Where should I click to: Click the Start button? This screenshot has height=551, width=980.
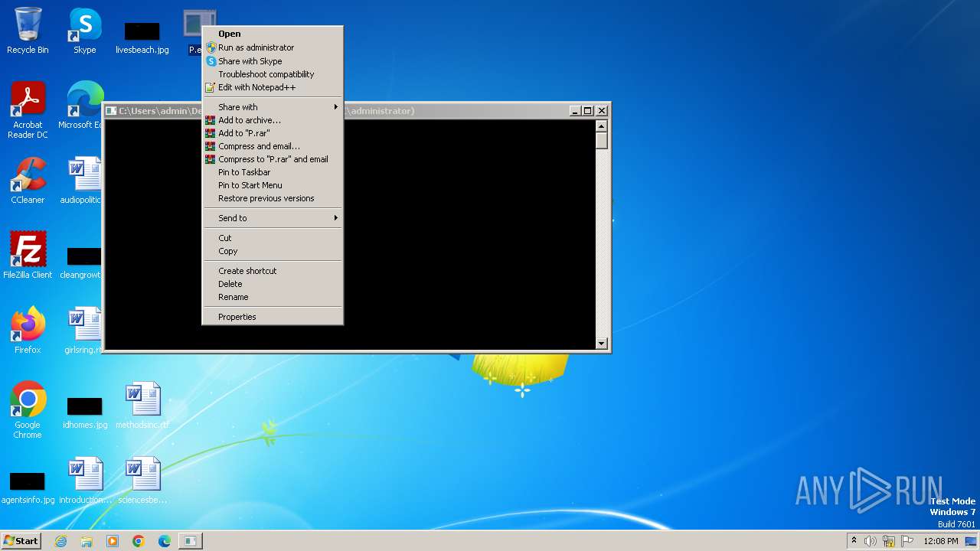21,541
